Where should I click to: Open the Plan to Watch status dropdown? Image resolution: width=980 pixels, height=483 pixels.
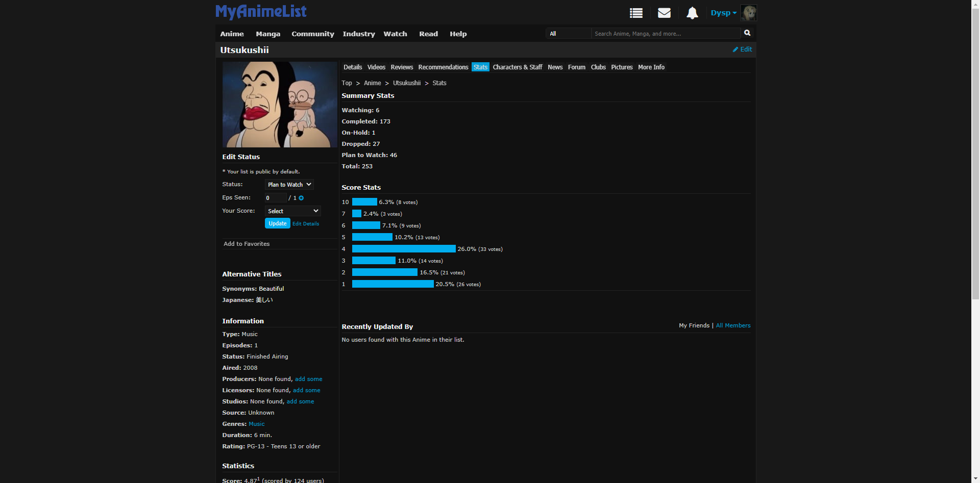(289, 185)
